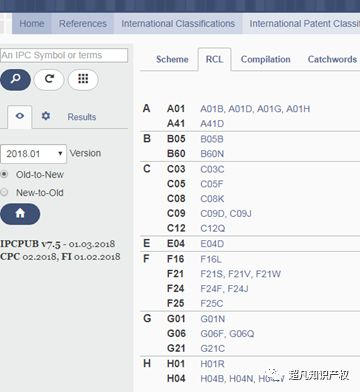Click the Results tab in sidebar

point(82,117)
